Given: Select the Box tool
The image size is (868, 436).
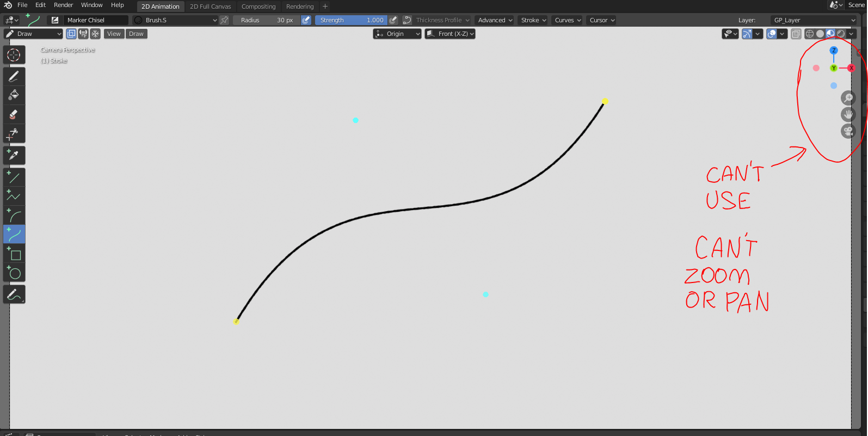Looking at the screenshot, I should click(x=14, y=254).
